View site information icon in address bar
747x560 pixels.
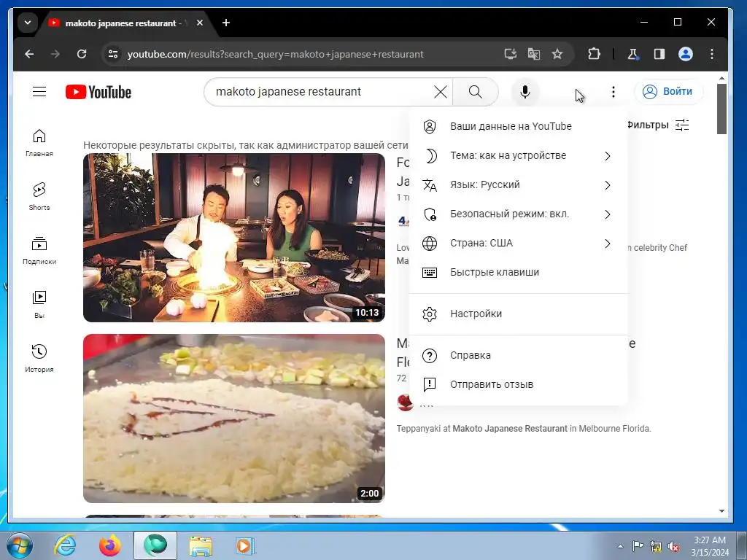tap(113, 54)
